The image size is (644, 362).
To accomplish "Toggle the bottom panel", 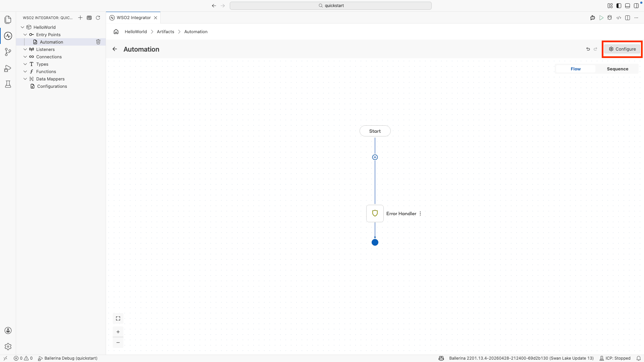I will tap(628, 6).
